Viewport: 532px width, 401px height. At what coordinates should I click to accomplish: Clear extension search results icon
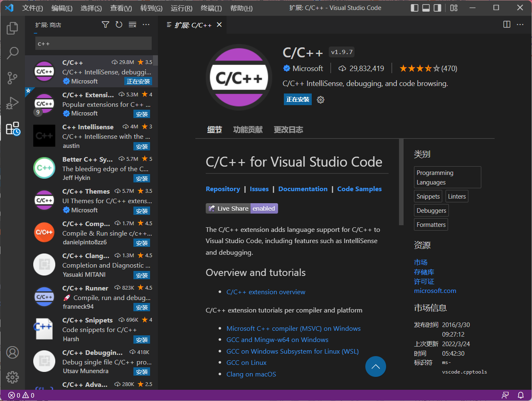(x=133, y=25)
